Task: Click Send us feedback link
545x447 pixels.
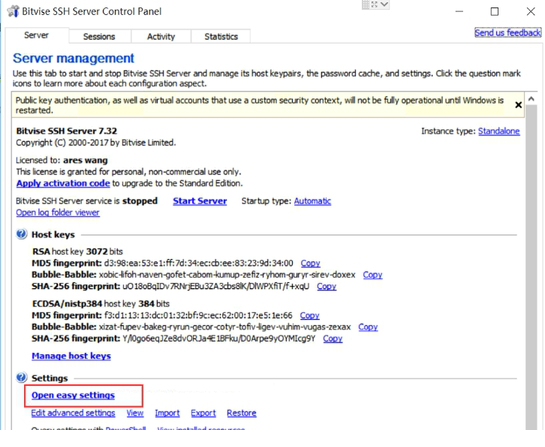Action: (507, 33)
